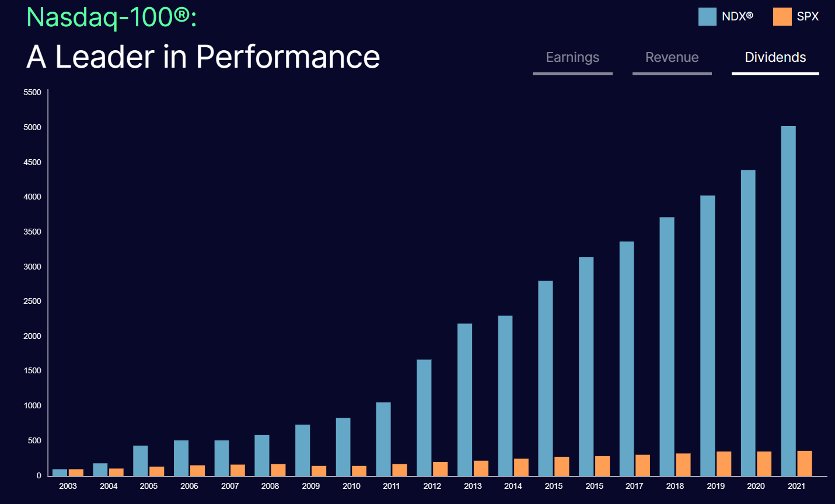Pick the blue NDX bar for 2018

point(667,346)
